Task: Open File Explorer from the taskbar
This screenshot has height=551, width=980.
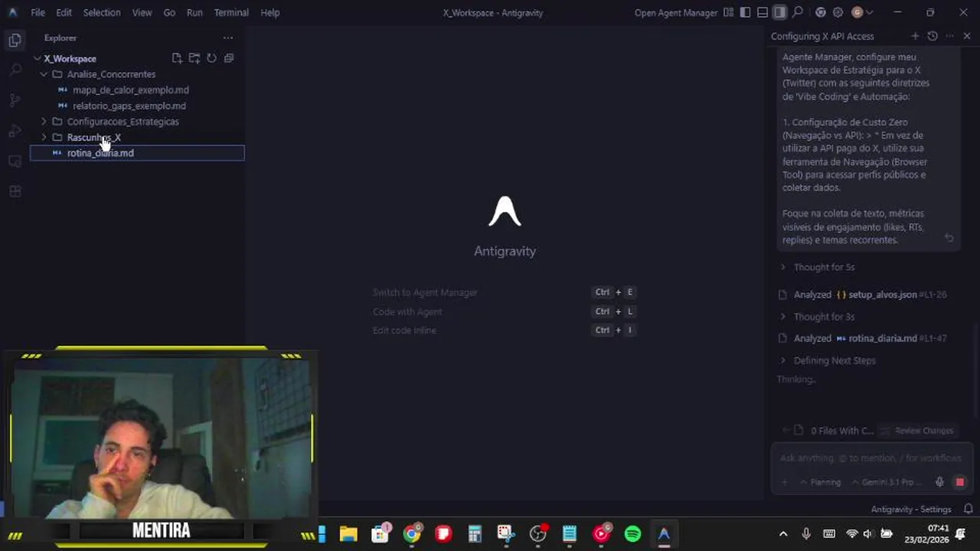Action: pos(348,534)
